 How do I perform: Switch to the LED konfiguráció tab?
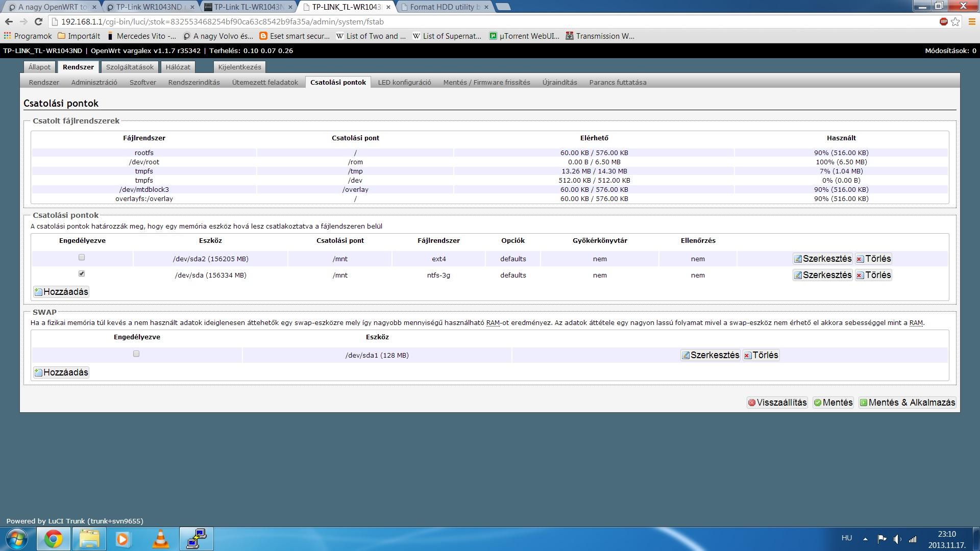point(404,82)
